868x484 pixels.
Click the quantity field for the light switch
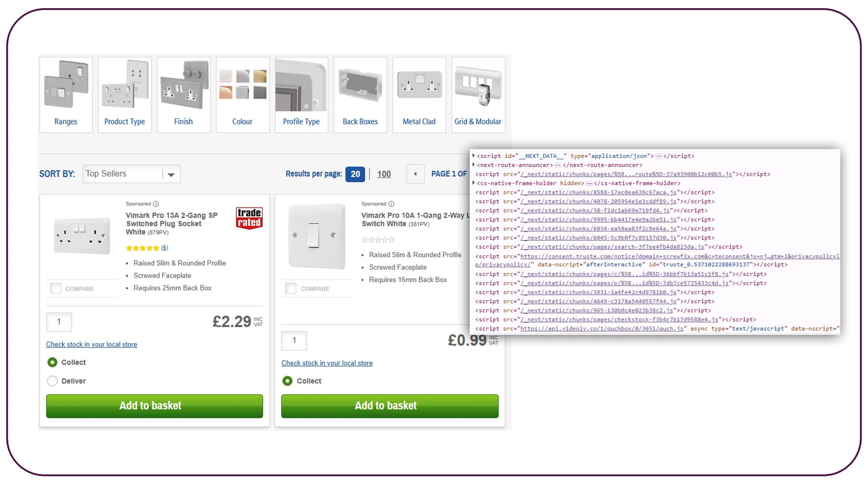(x=294, y=340)
